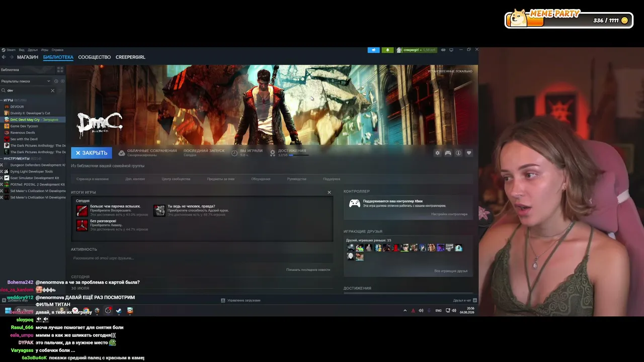Image resolution: width=644 pixels, height=362 pixels.
Task: Select Goat Simulator Development Kit
Action: click(x=35, y=178)
